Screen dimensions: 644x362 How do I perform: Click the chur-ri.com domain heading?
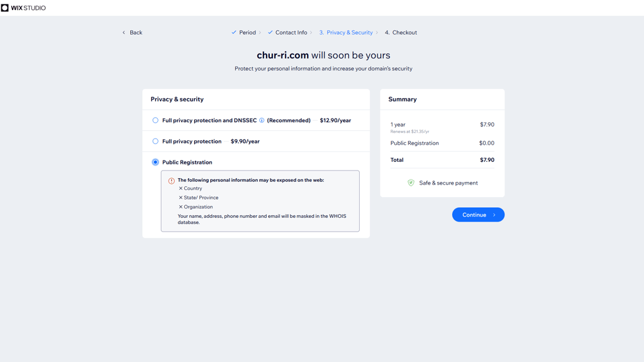point(282,55)
